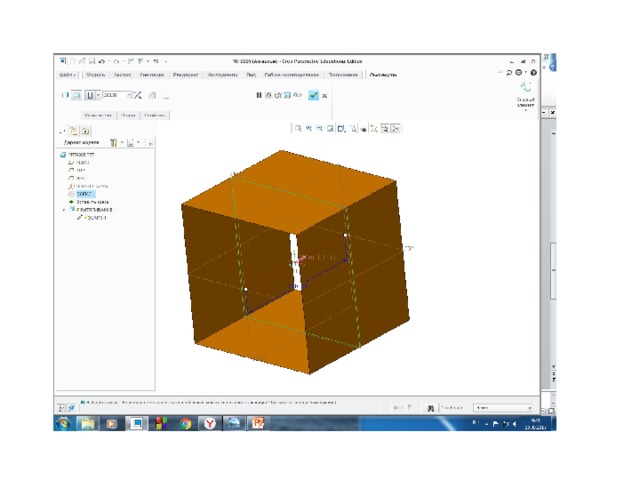This screenshot has width=640, height=480.
Task: Accept the extrude with the green checkmark
Action: tap(313, 95)
